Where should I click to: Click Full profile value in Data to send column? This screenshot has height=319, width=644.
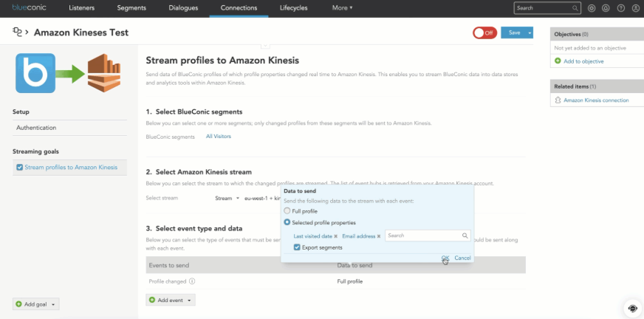point(350,281)
